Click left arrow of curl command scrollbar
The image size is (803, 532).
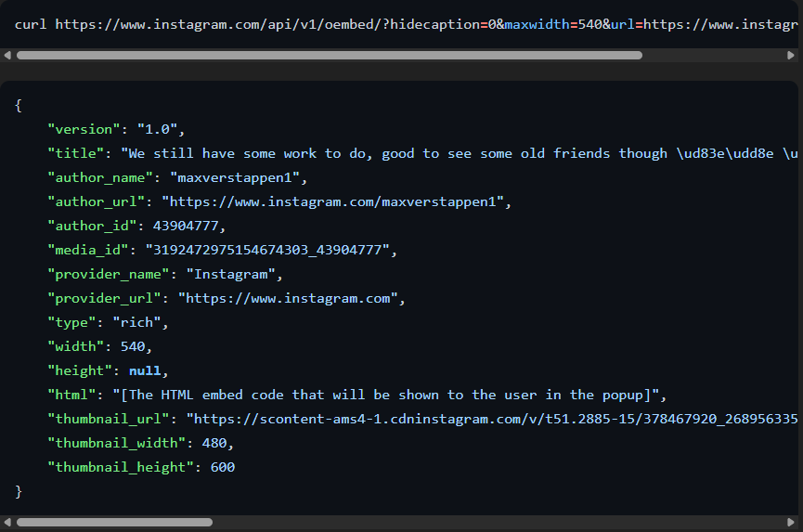tap(7, 56)
